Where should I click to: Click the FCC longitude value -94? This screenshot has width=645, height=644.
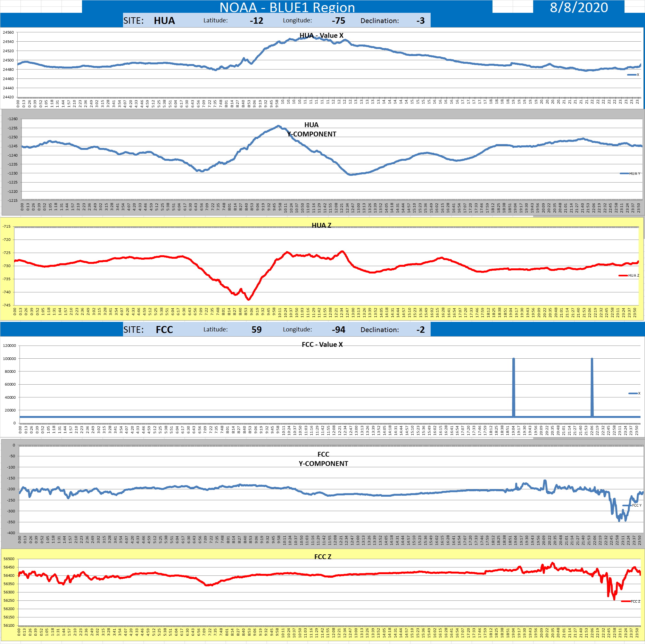[x=338, y=330]
